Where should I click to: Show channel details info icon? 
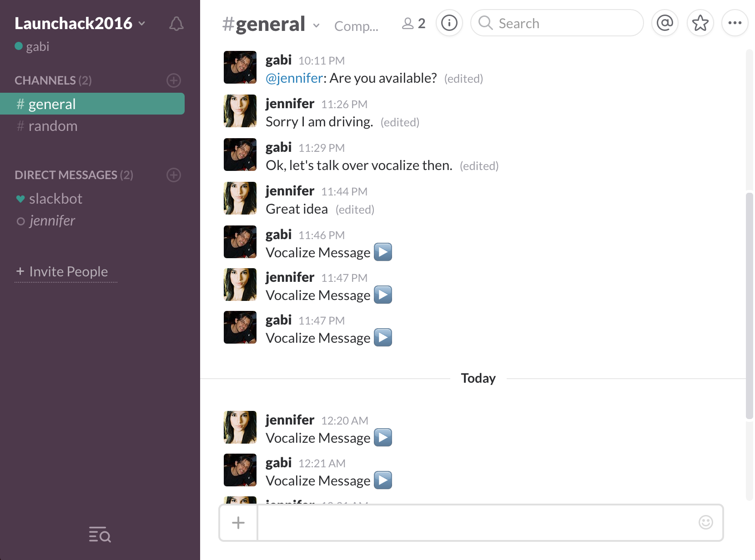449,23
